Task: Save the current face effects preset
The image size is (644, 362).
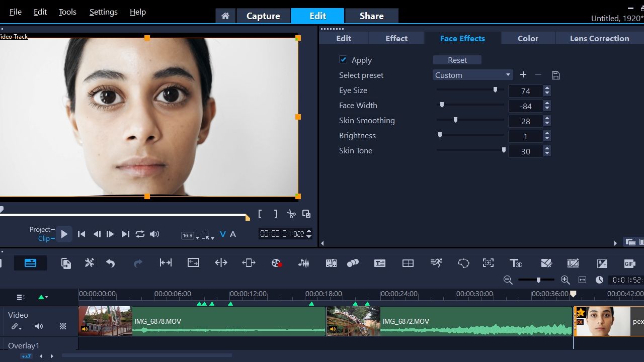Action: [555, 75]
